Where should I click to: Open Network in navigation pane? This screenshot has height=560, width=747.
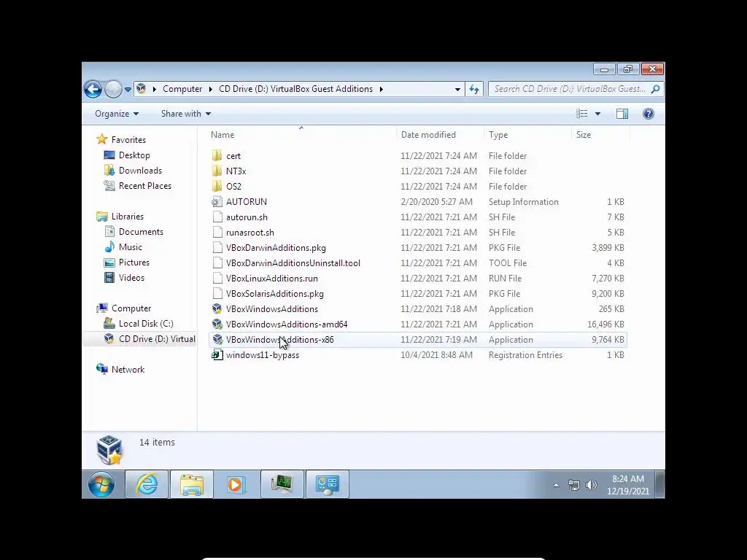pyautogui.click(x=128, y=370)
